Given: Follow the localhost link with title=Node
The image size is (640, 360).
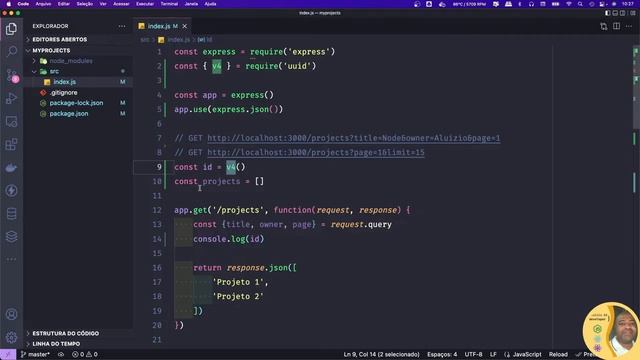Looking at the screenshot, I should tap(353, 138).
